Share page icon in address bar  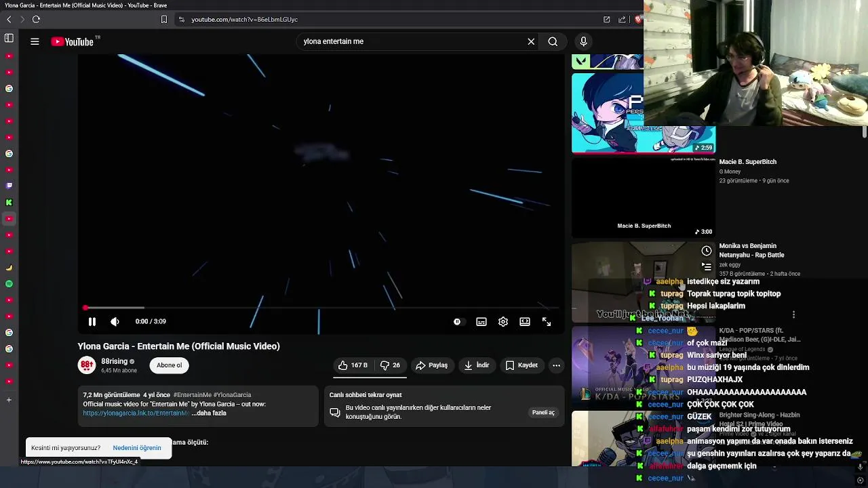coord(622,20)
